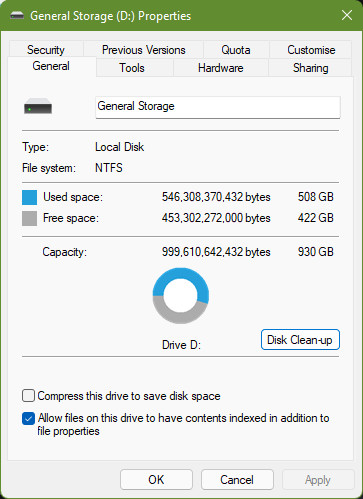Click the disk usage donut chart
This screenshot has width=363, height=499.
[181, 296]
